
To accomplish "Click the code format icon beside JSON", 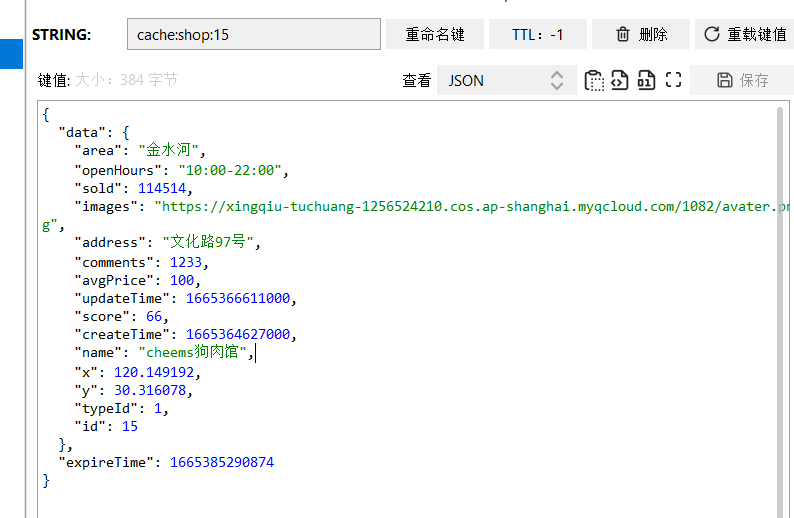I will coord(620,81).
